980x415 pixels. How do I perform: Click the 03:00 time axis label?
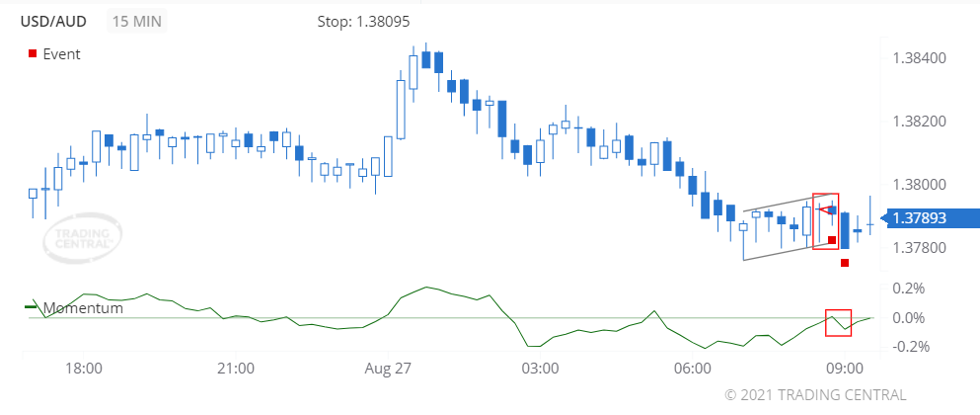click(x=539, y=369)
